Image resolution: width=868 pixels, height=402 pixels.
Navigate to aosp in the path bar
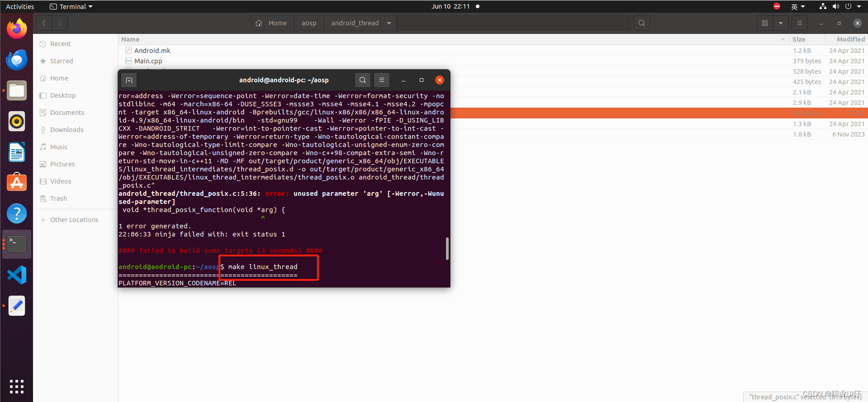point(309,23)
